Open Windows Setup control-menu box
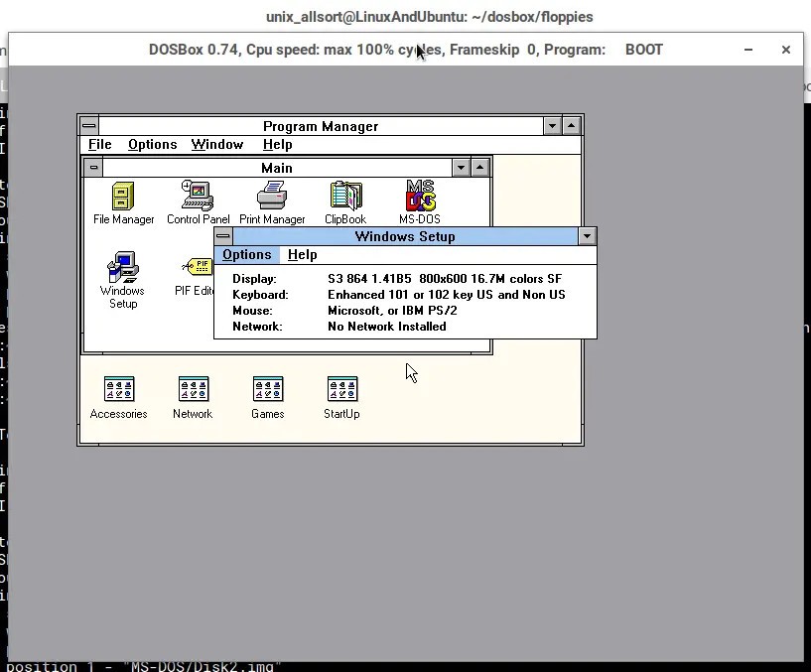The width and height of the screenshot is (811, 672). click(223, 236)
